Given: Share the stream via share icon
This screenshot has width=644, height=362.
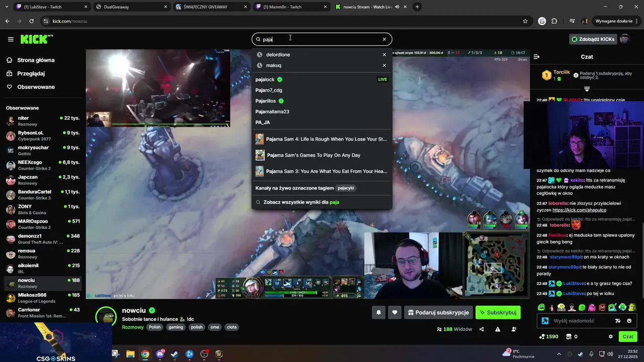Looking at the screenshot, I should (481, 329).
